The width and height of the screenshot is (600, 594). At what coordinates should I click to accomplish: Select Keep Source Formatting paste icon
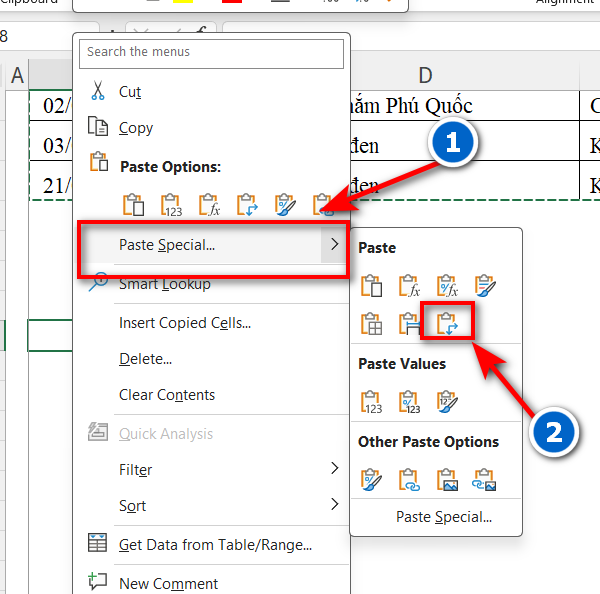coord(485,287)
